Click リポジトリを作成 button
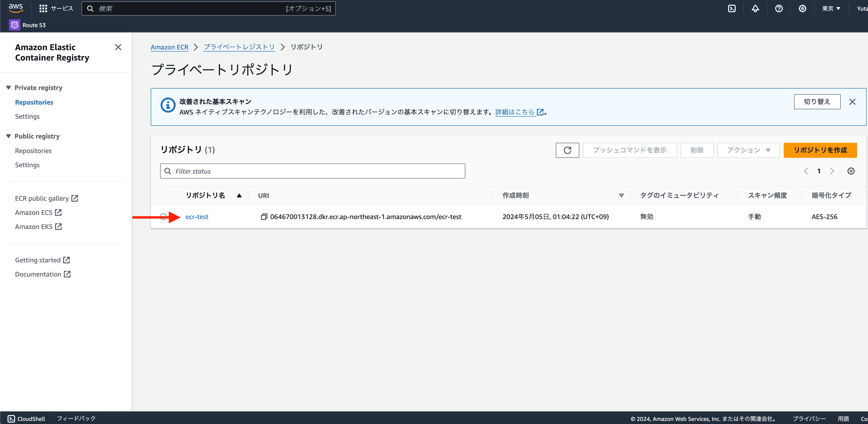Screen dimensions: 868x424 (822, 149)
